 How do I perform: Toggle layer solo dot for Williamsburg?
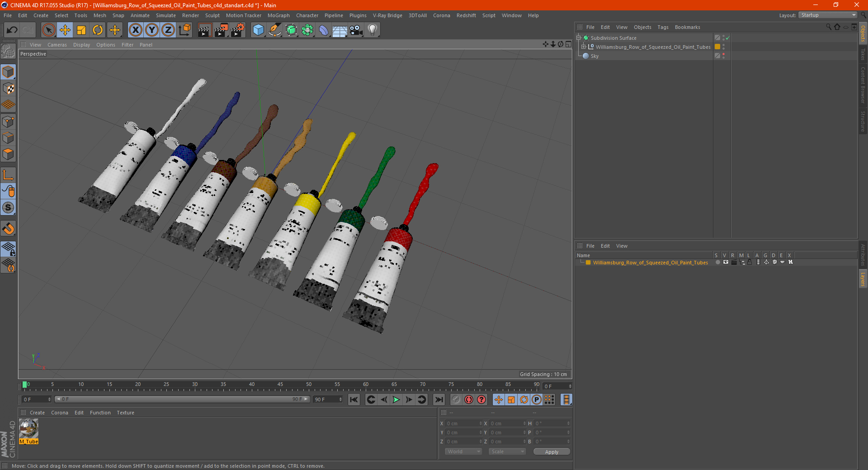coord(717,262)
